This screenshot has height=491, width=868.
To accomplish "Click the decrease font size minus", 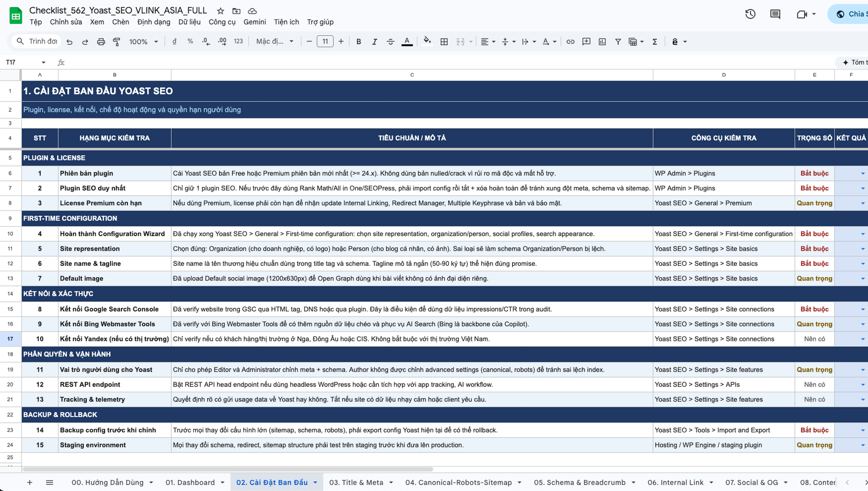I will 309,41.
